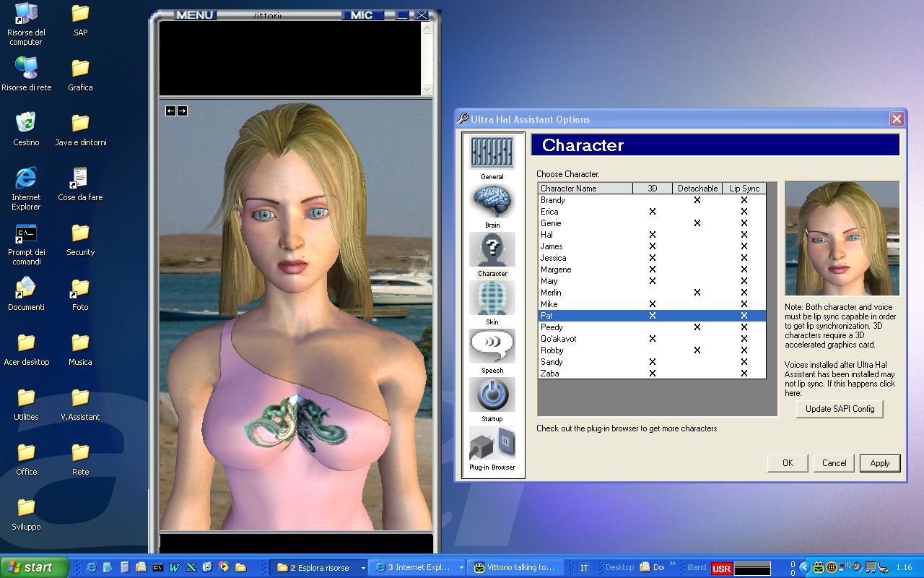Open the Foto desktop shortcut

80,294
